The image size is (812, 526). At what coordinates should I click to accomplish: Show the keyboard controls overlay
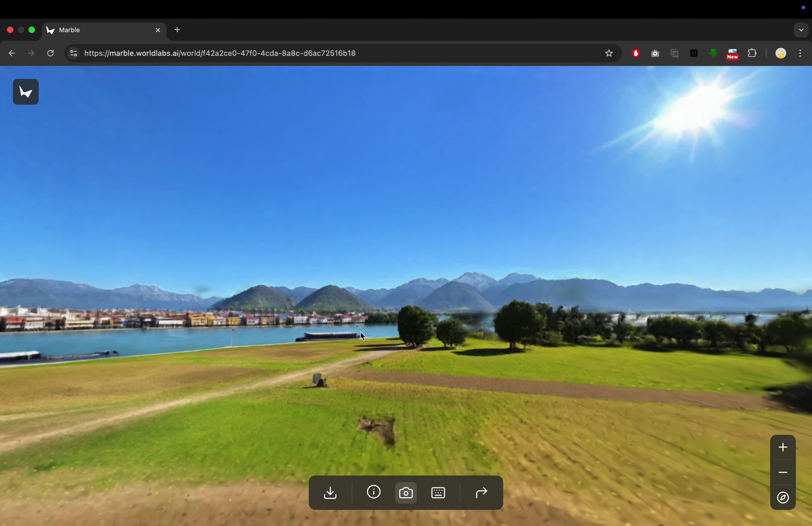pyautogui.click(x=438, y=493)
